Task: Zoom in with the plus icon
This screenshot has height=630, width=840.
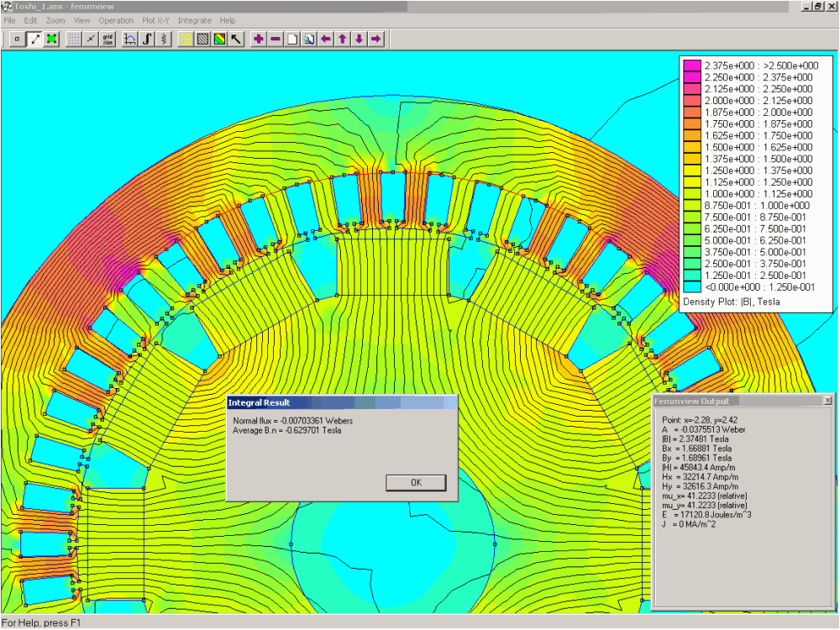Action: coord(259,39)
